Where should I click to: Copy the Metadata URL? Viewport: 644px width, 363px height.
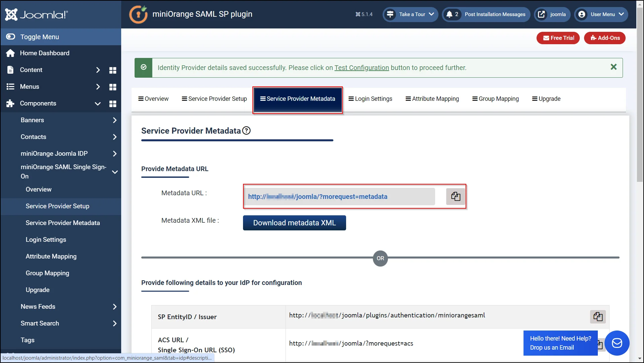(456, 196)
